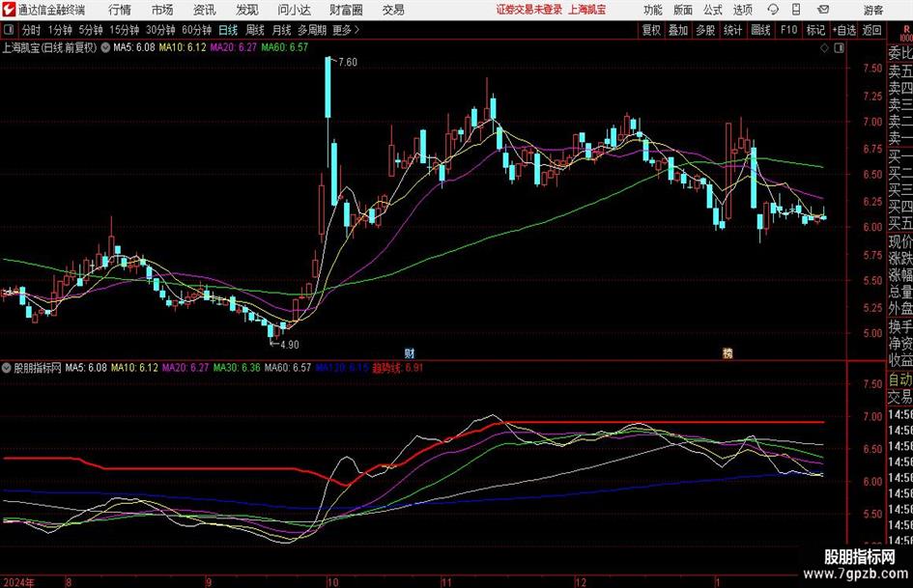Click MA20: 6.27 label in main chart
This screenshot has height=588, width=913.
click(234, 47)
